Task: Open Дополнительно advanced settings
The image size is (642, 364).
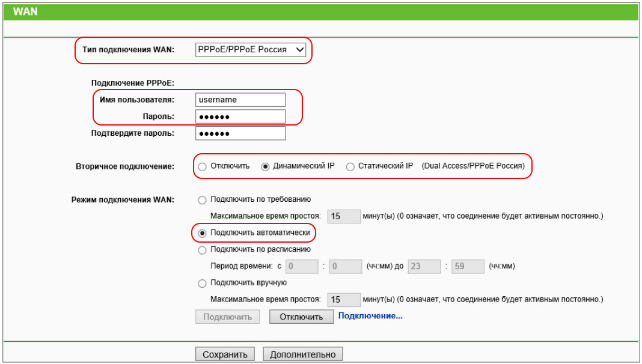Action: pyautogui.click(x=302, y=354)
